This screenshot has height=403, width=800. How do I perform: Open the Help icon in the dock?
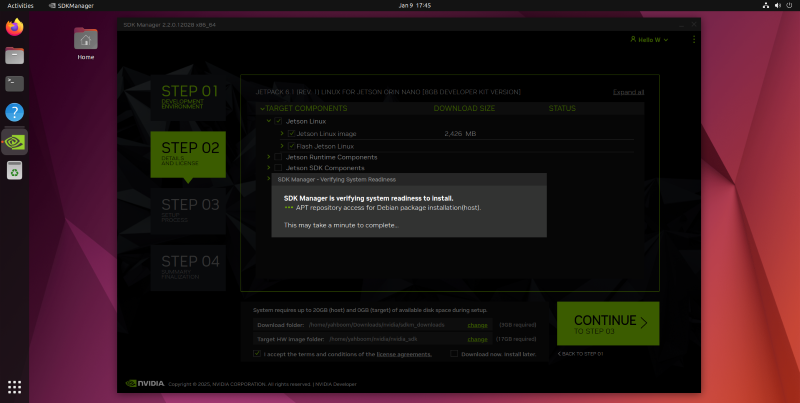[14, 112]
